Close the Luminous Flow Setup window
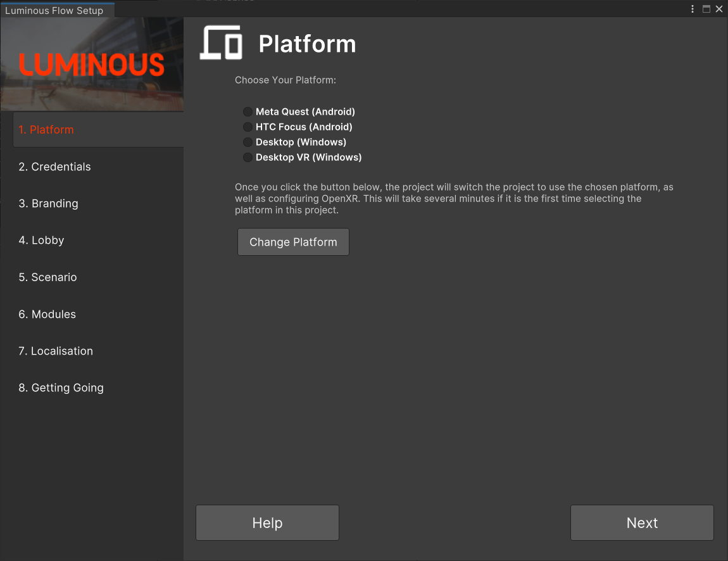Screen dimensions: 728x561 tap(719, 9)
